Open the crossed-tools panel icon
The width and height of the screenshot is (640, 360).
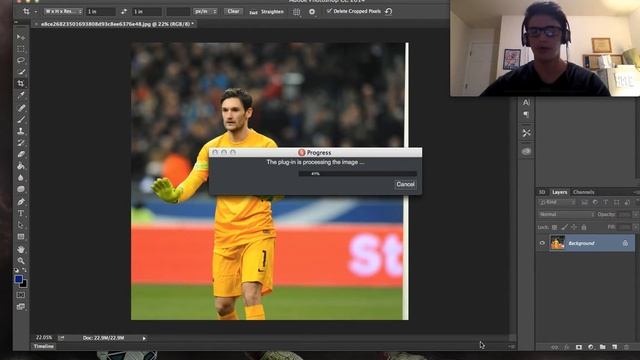526,133
